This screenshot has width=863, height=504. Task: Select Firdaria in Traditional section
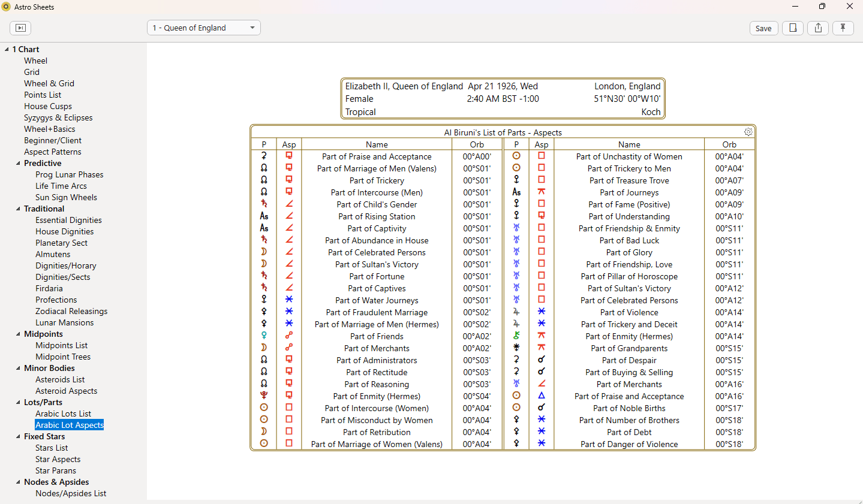49,288
